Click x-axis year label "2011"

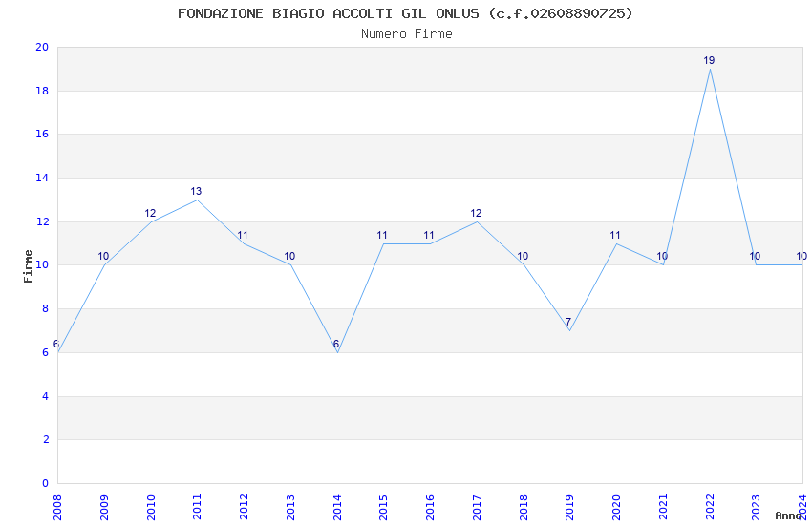click(198, 507)
